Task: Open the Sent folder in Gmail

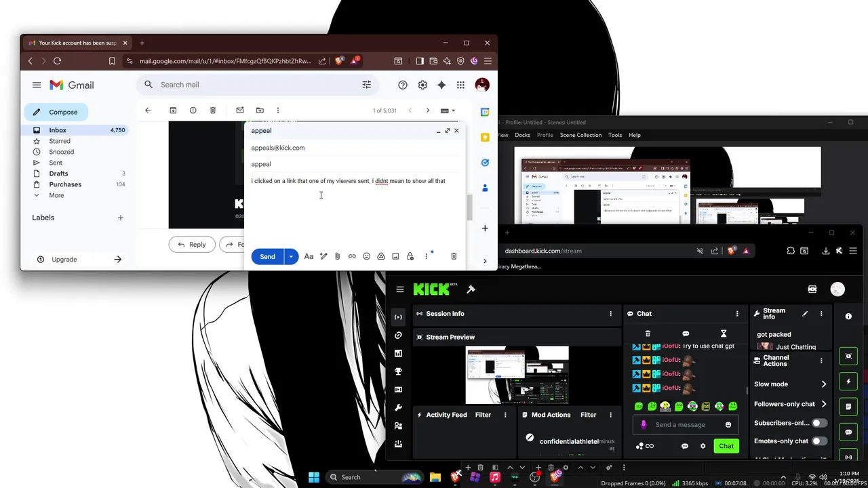Action: point(56,163)
